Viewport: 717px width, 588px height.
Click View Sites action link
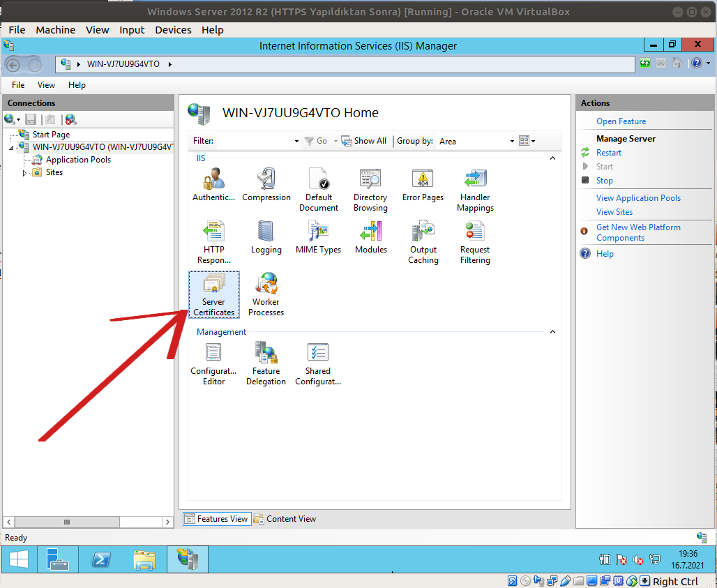coord(614,212)
